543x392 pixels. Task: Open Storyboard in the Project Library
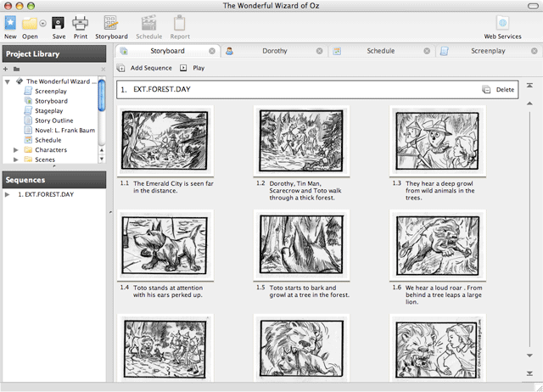tap(51, 101)
